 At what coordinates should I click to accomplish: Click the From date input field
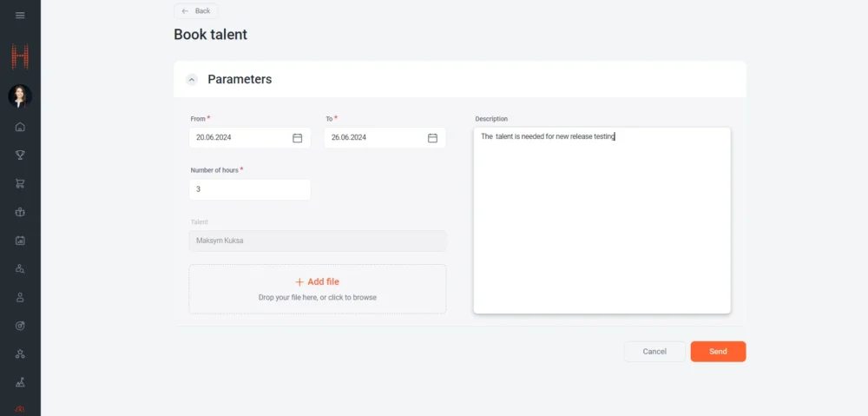(x=239, y=137)
